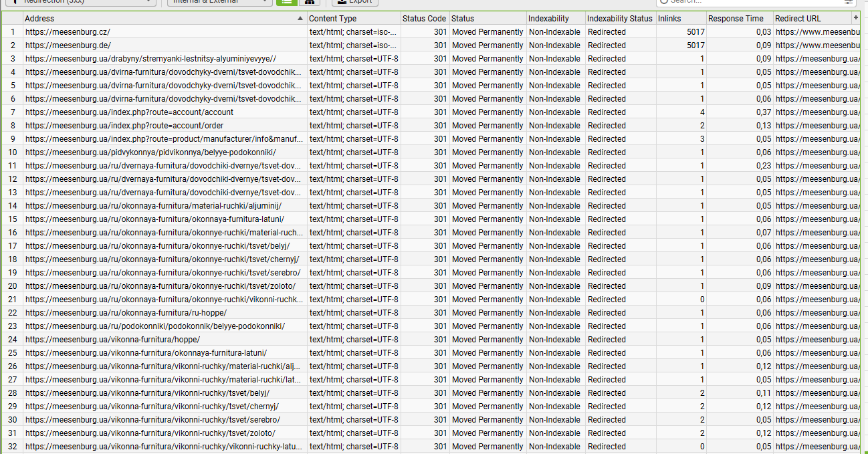Select ru okonnye-ruchki/tsvet/chernyj address
Screen dimensions: 868x454
pyautogui.click(x=162, y=259)
